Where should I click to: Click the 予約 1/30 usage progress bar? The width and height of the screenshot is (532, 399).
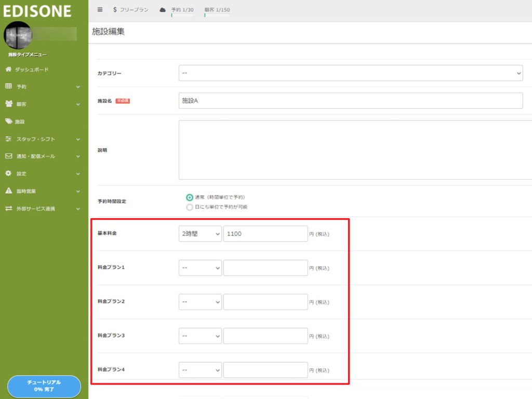[182, 16]
